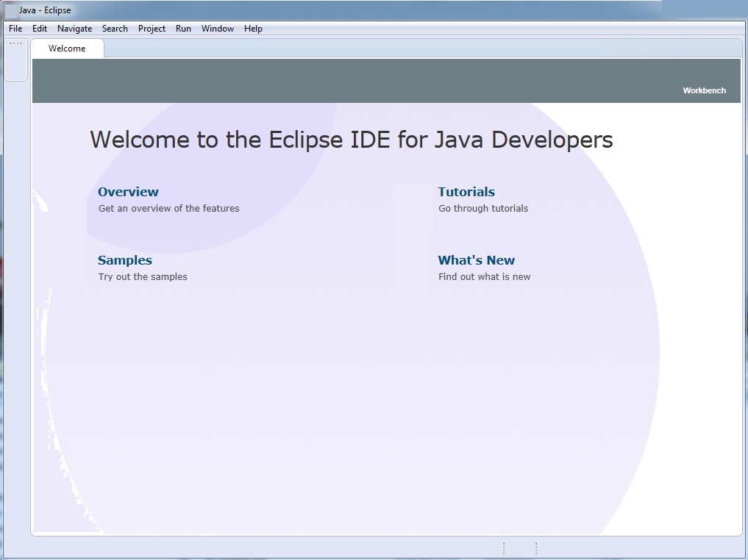Screen dimensions: 748x560
Task: Open the Samples page link
Action: click(125, 260)
